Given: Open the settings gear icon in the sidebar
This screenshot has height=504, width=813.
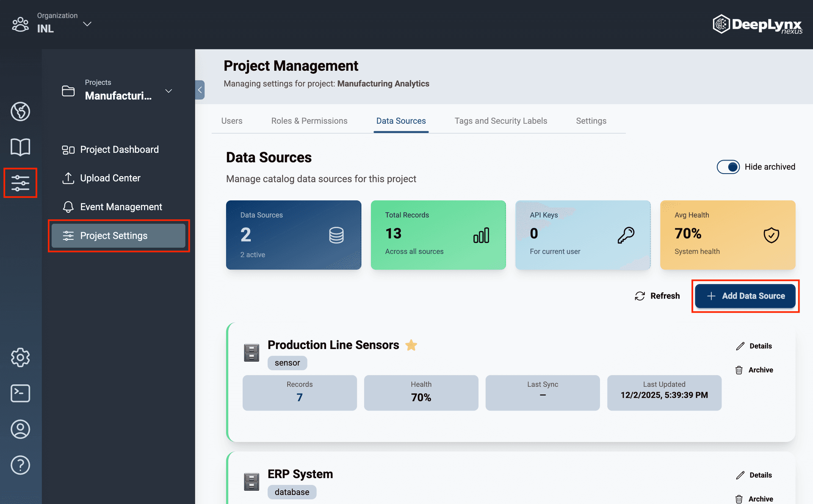Looking at the screenshot, I should pyautogui.click(x=20, y=357).
